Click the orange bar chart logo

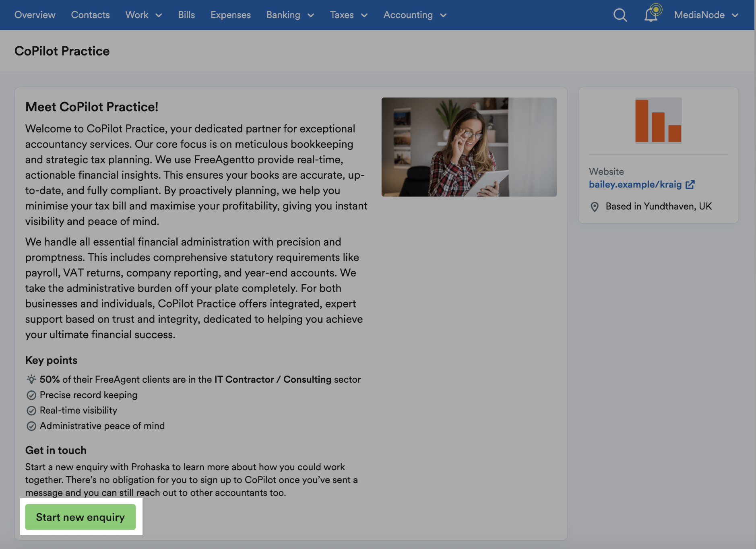(x=658, y=120)
